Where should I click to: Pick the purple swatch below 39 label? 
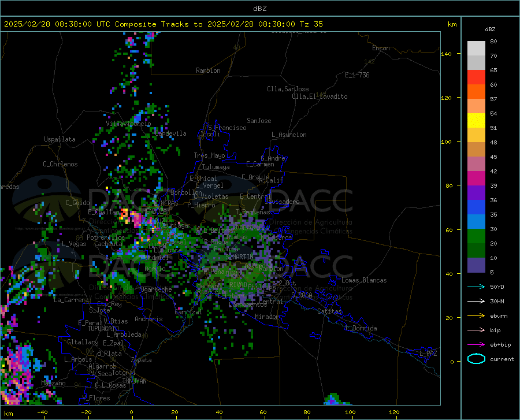click(476, 193)
